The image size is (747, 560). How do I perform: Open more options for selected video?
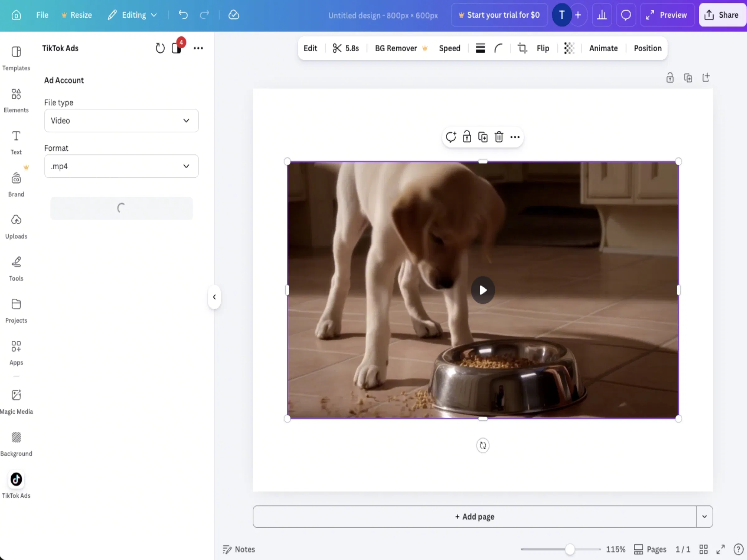(515, 137)
